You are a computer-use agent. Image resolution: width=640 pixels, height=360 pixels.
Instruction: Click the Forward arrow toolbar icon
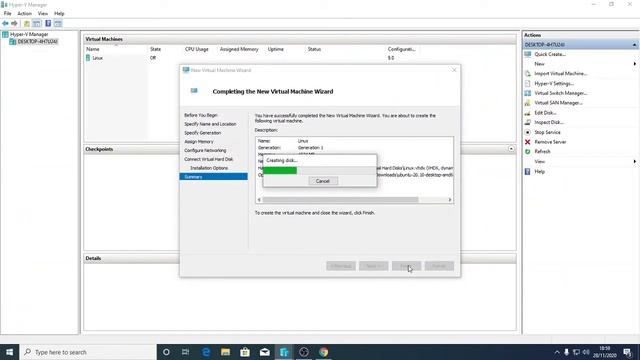(x=14, y=24)
